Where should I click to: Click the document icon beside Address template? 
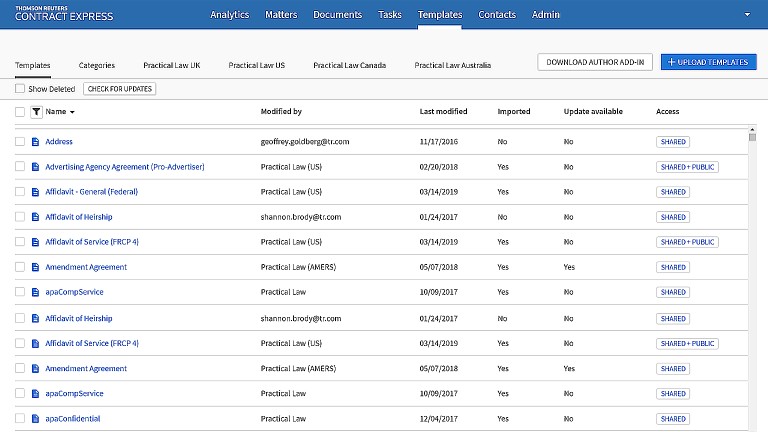36,142
